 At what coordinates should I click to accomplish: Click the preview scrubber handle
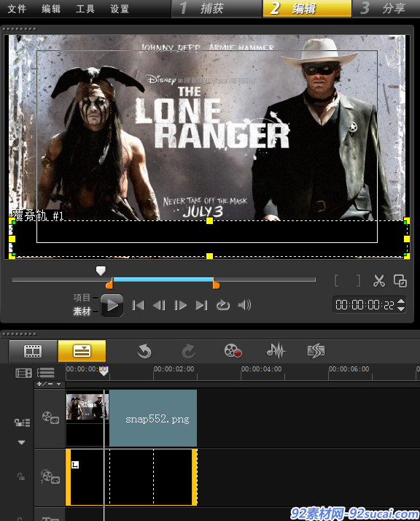click(x=101, y=271)
